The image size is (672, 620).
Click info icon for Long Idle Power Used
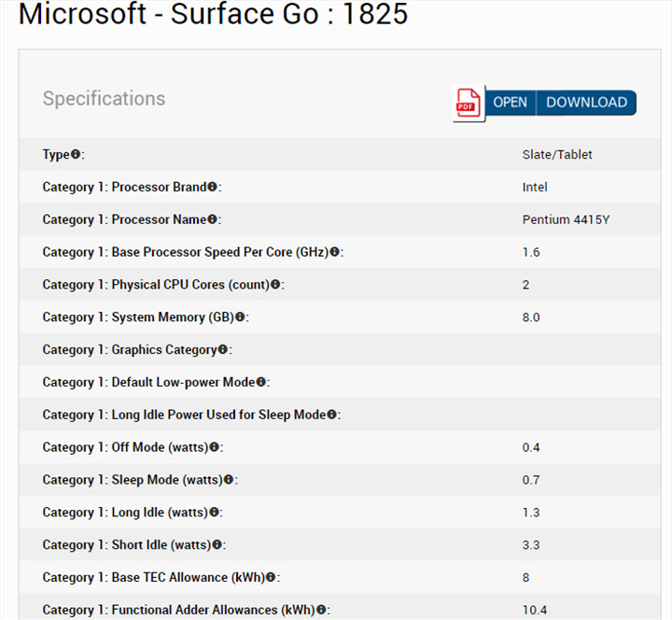tap(331, 415)
